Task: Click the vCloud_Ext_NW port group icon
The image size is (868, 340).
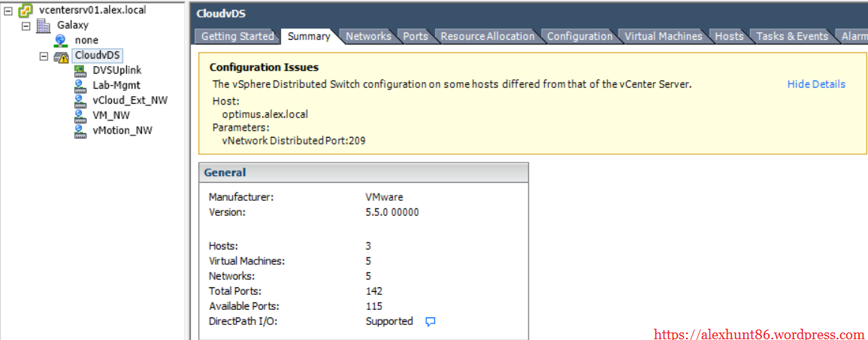Action: tap(80, 101)
